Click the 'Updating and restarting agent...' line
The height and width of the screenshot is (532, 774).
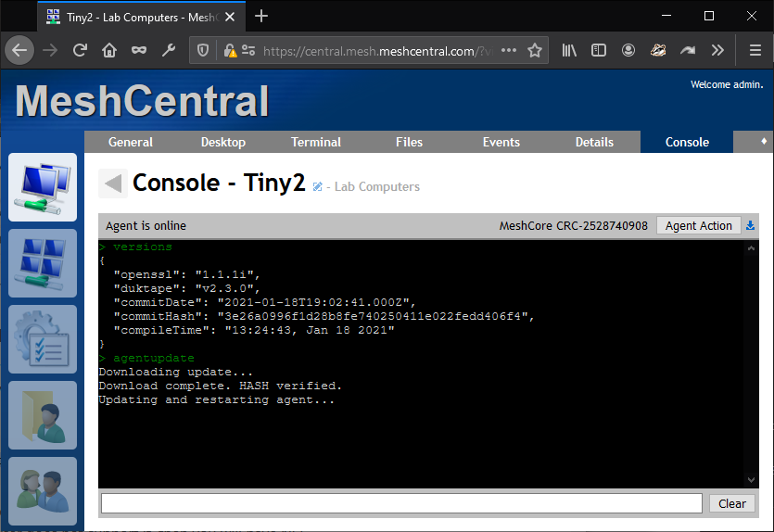(217, 399)
